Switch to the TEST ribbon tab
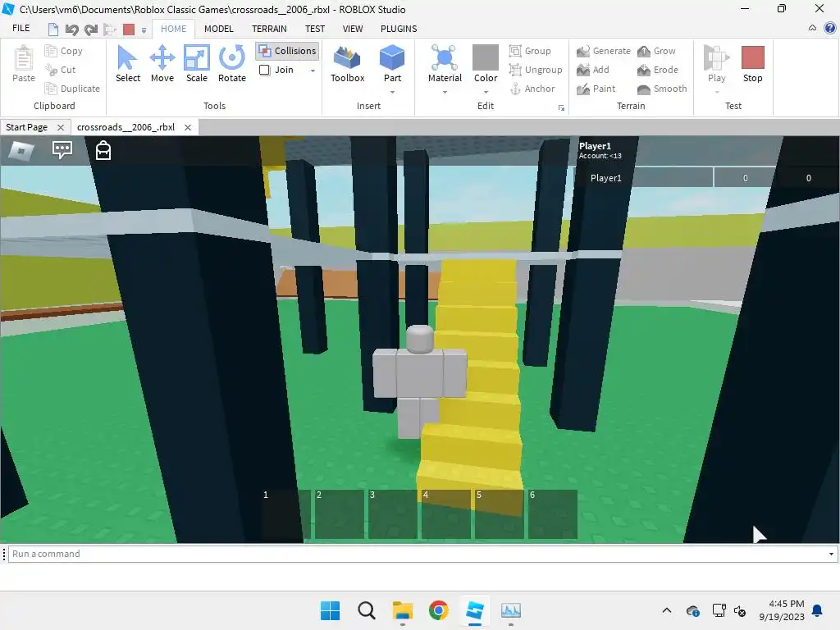The width and height of the screenshot is (840, 630). (x=315, y=29)
